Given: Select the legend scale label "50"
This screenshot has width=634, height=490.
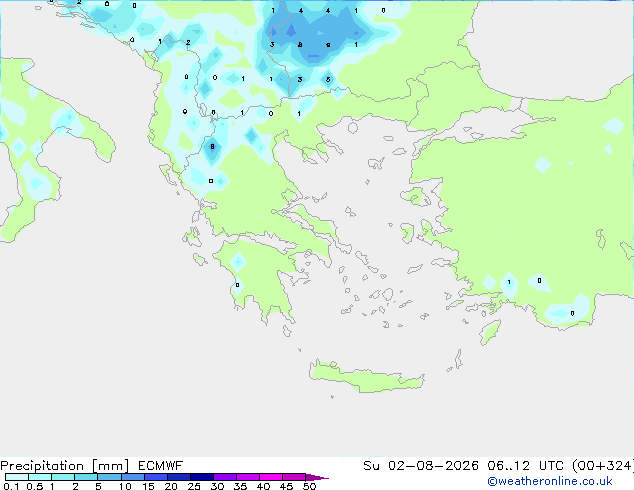Looking at the screenshot, I should tap(309, 486).
